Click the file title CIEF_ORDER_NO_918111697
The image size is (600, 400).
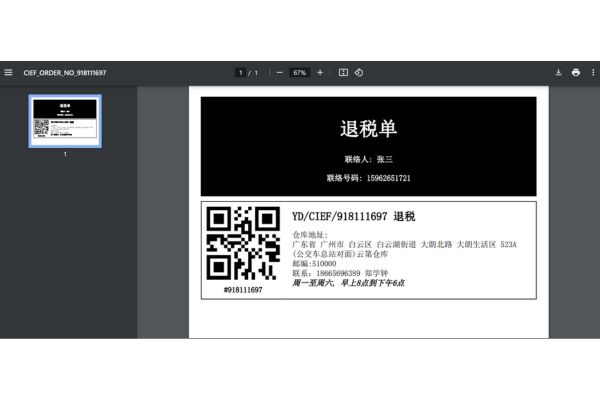pos(65,72)
